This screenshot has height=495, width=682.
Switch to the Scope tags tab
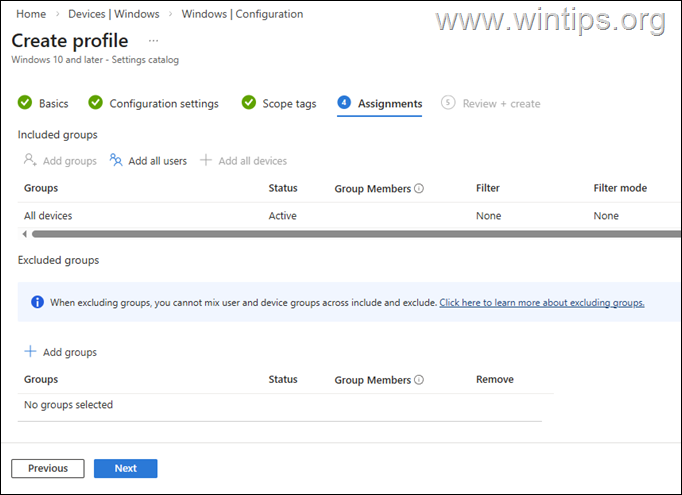click(289, 104)
